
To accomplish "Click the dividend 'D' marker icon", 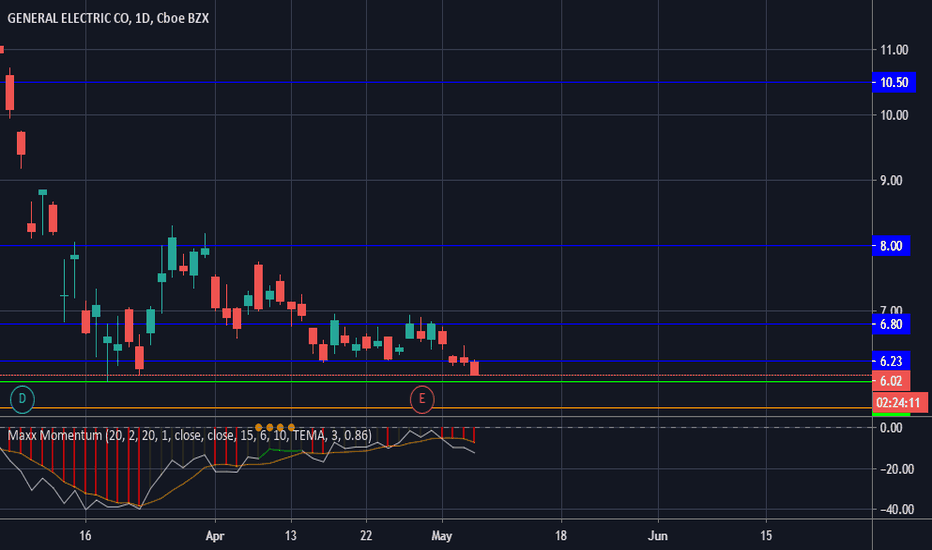I will tap(22, 398).
